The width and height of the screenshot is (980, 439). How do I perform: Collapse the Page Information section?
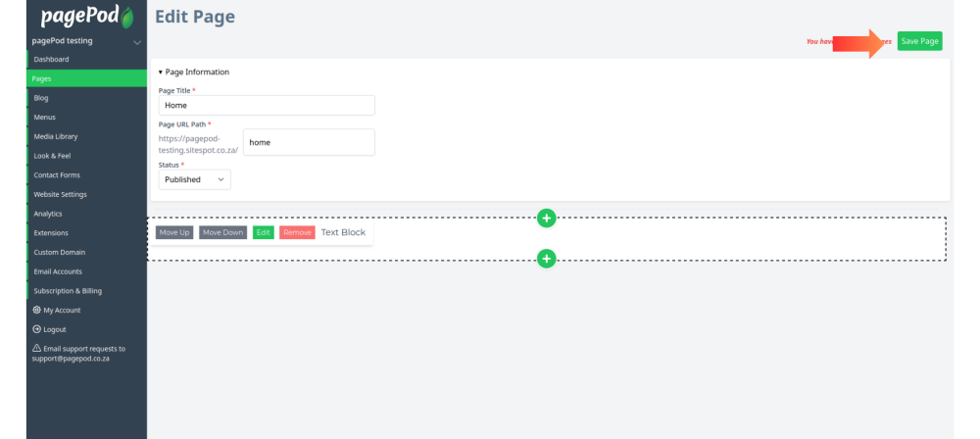[194, 72]
